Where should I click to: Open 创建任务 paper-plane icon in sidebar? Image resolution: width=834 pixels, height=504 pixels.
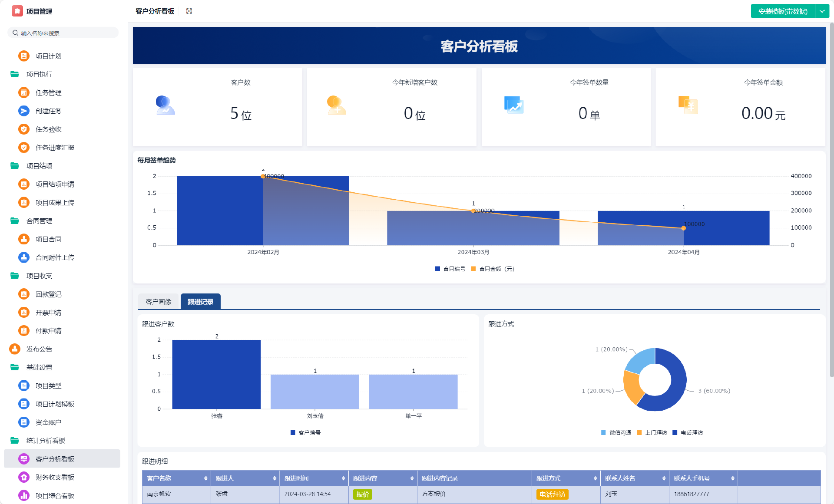[x=24, y=111]
